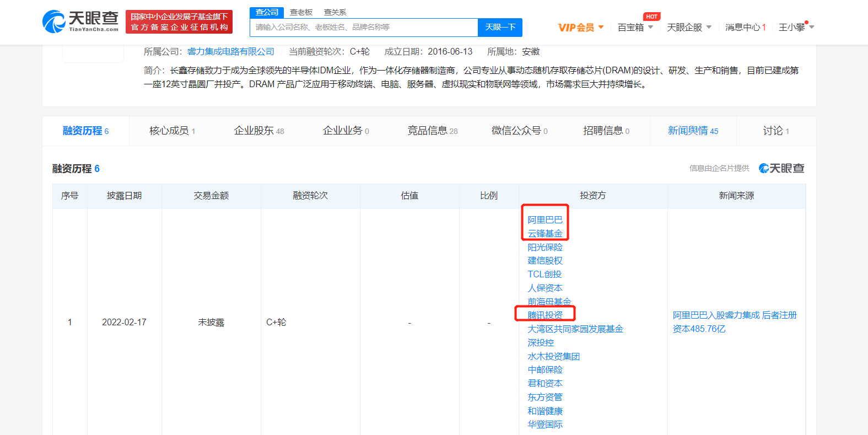Open the investor link 和谐健康
Viewport: 868px width, 435px height.
545,411
